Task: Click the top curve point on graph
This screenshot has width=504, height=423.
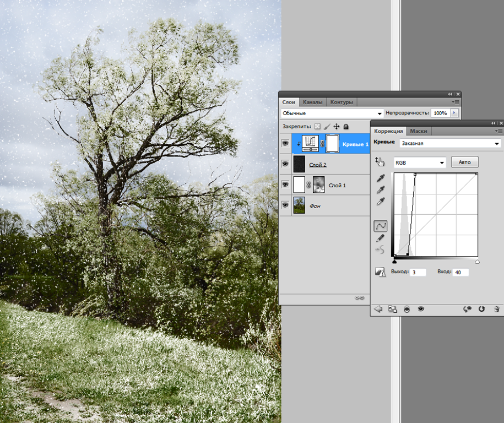Action: (x=415, y=174)
